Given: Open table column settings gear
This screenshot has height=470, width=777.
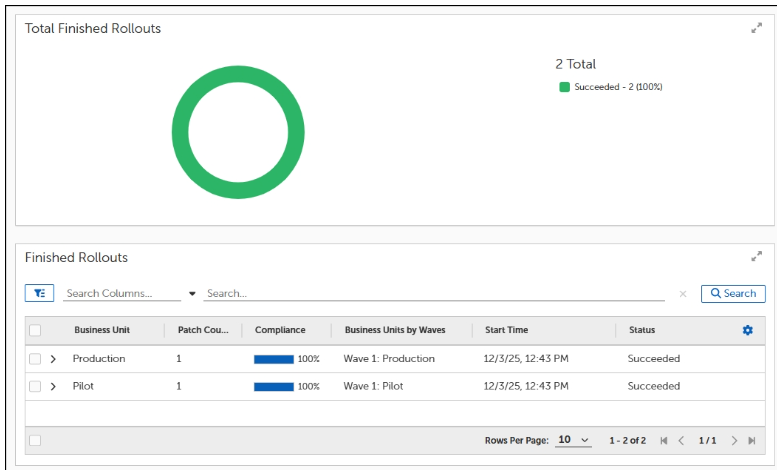Looking at the screenshot, I should (747, 330).
